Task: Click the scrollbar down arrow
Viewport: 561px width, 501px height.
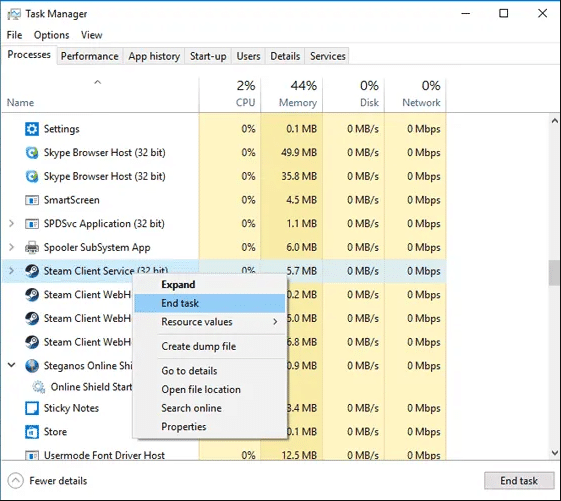Action: 555,453
